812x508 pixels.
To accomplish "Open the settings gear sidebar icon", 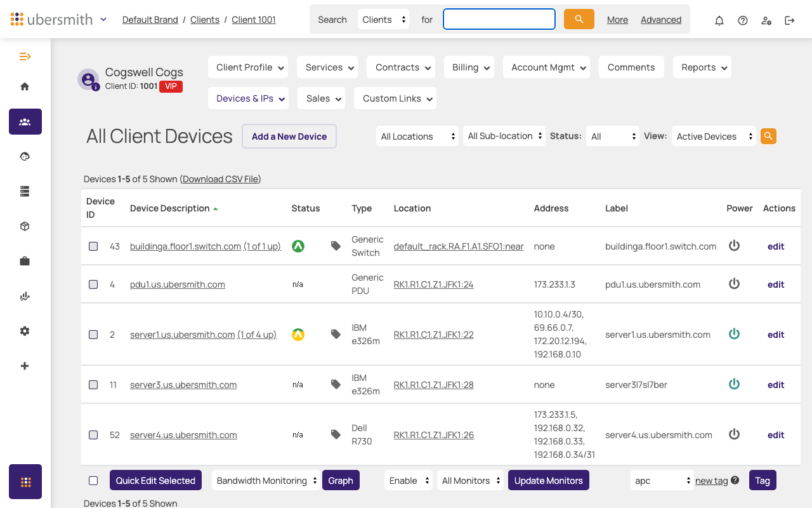I will [25, 331].
